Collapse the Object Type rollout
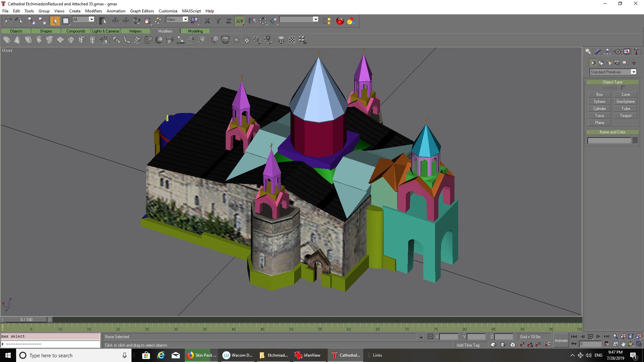644x362 pixels. (612, 82)
